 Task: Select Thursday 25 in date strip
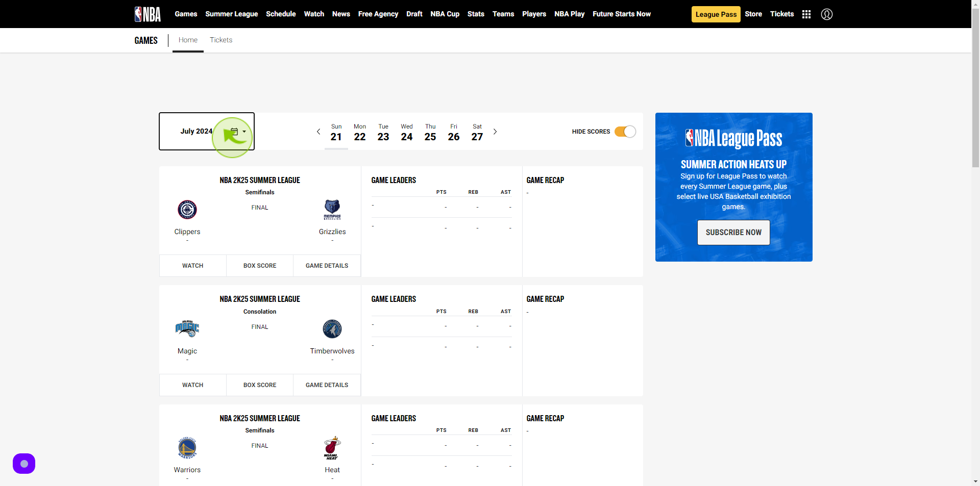430,133
